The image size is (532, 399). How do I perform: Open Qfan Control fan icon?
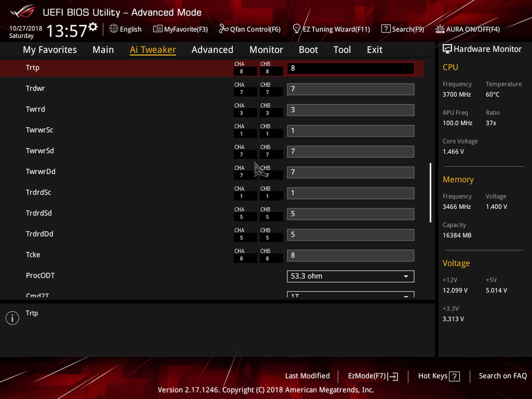pyautogui.click(x=223, y=29)
